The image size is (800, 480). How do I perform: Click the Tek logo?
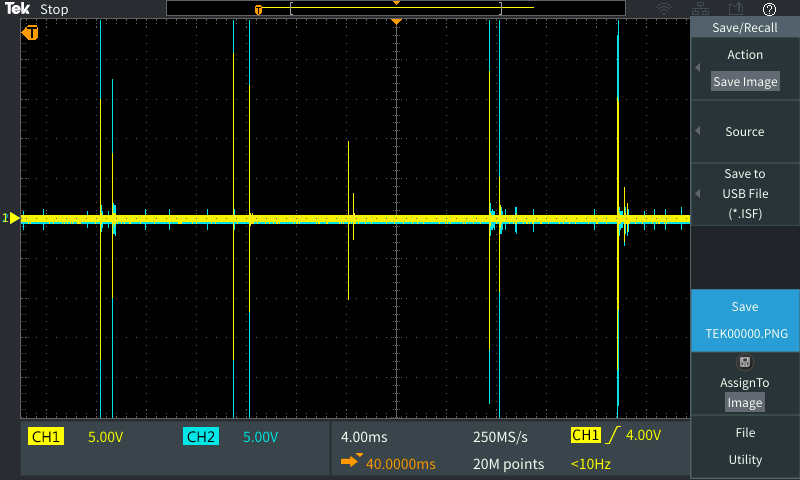pyautogui.click(x=17, y=8)
